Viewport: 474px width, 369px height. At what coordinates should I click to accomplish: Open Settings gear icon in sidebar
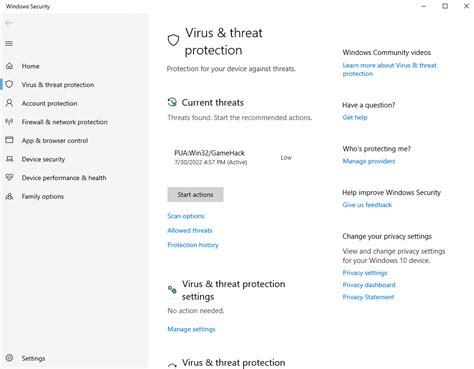click(9, 358)
